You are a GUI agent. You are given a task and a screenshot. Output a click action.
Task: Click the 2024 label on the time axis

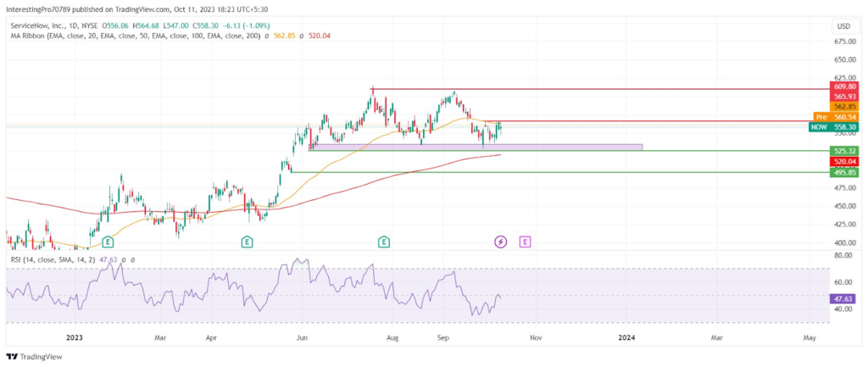[x=626, y=337]
